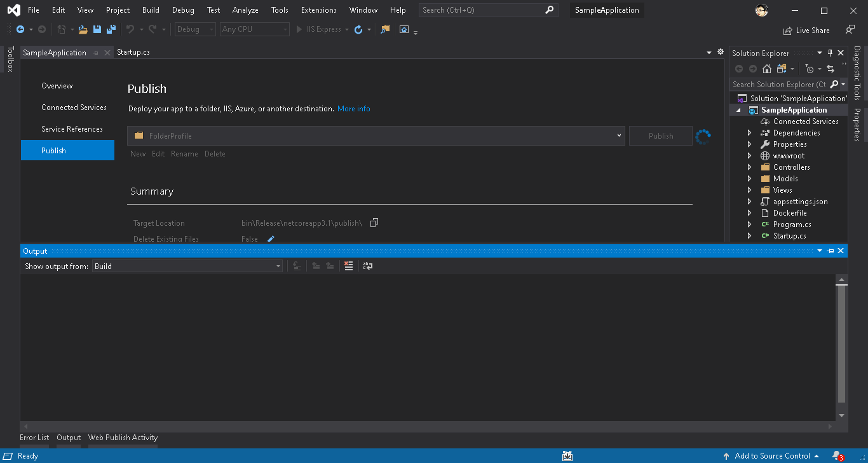Toggle auto-hide on the Output panel
Viewport: 868px width, 463px height.
[831, 251]
